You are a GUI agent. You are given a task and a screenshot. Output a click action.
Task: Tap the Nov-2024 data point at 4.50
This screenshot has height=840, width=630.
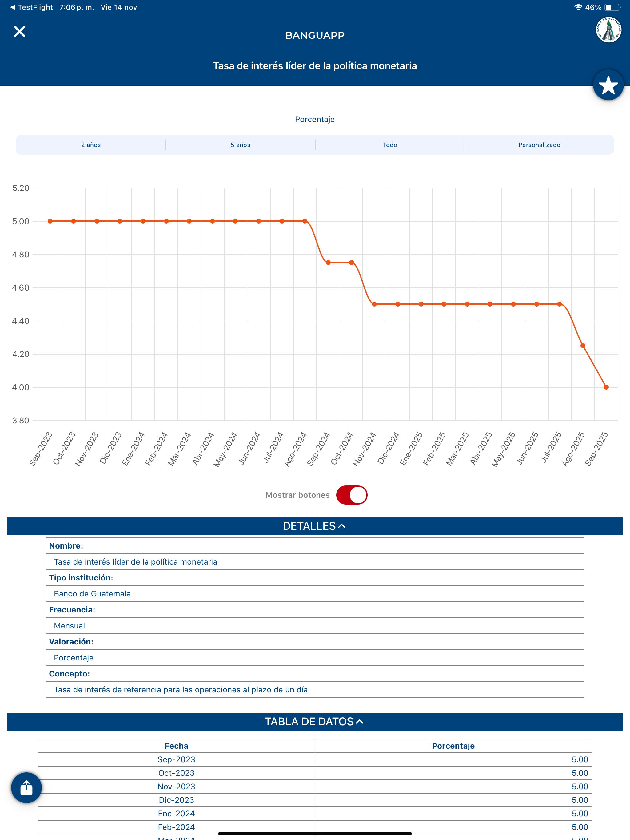click(x=374, y=304)
